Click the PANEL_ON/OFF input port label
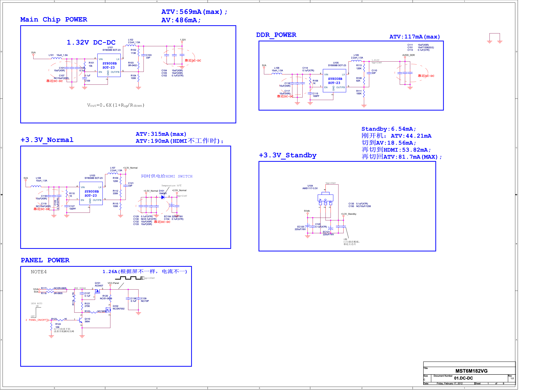555x392 pixels. point(37,320)
